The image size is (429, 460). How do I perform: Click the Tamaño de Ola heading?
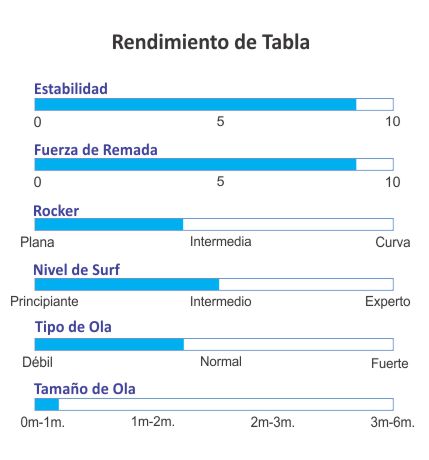tap(85, 389)
